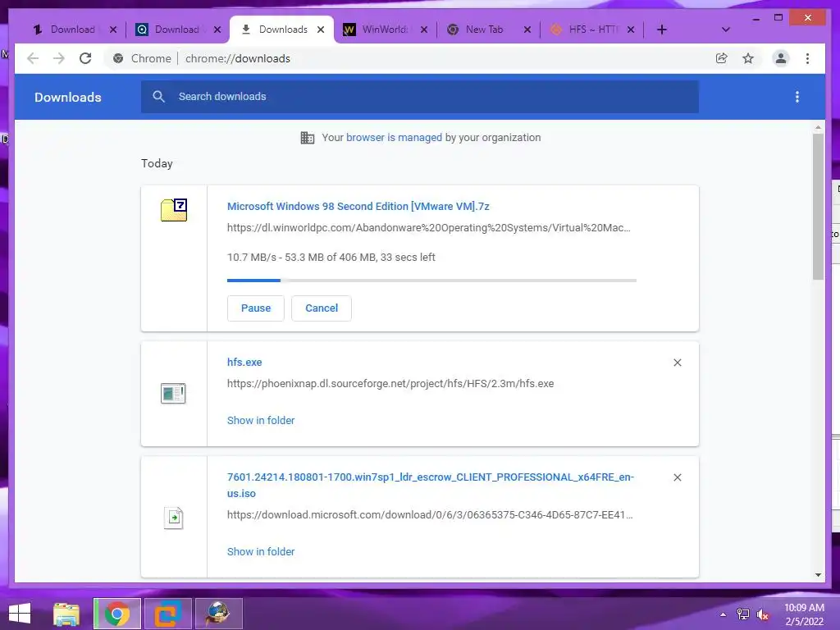
Task: Click the Downloads page title
Action: 68,97
